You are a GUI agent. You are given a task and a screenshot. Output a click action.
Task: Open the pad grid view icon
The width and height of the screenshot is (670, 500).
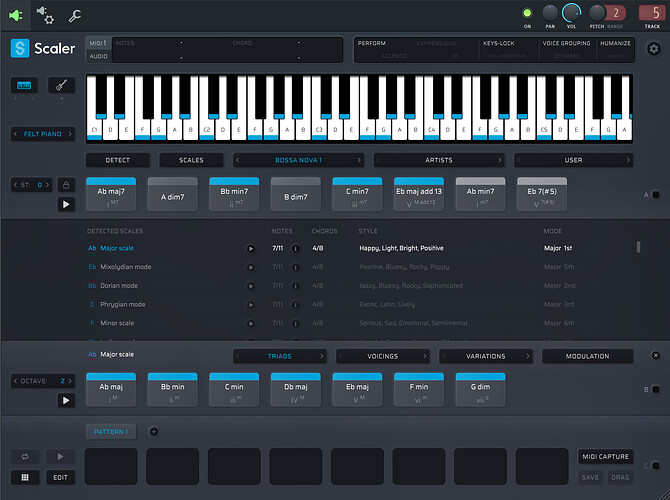pyautogui.click(x=25, y=477)
